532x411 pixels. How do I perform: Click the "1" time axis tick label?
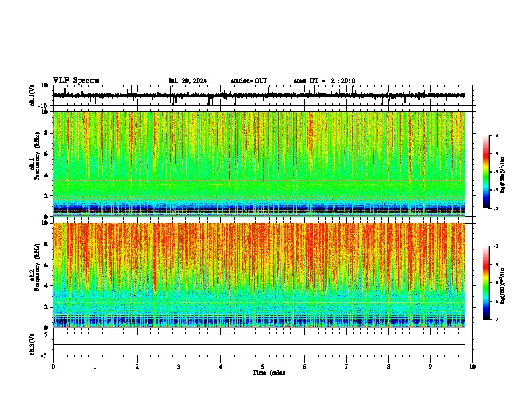click(x=95, y=367)
